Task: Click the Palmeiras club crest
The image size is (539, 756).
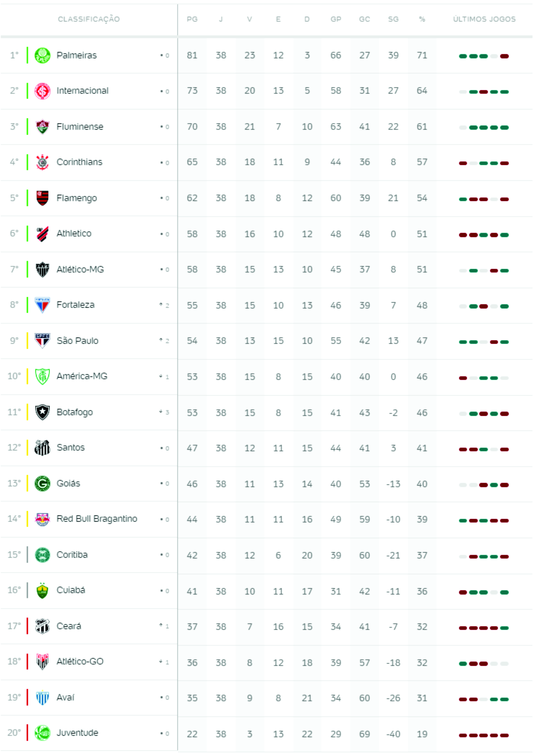Action: click(42, 55)
